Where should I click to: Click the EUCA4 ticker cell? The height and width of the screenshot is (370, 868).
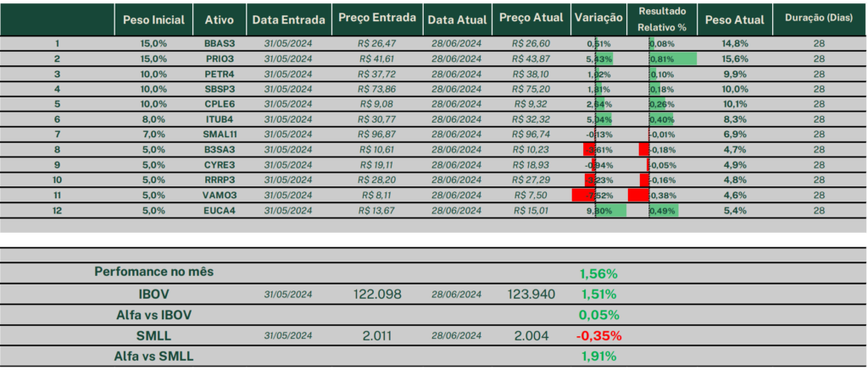pos(220,210)
